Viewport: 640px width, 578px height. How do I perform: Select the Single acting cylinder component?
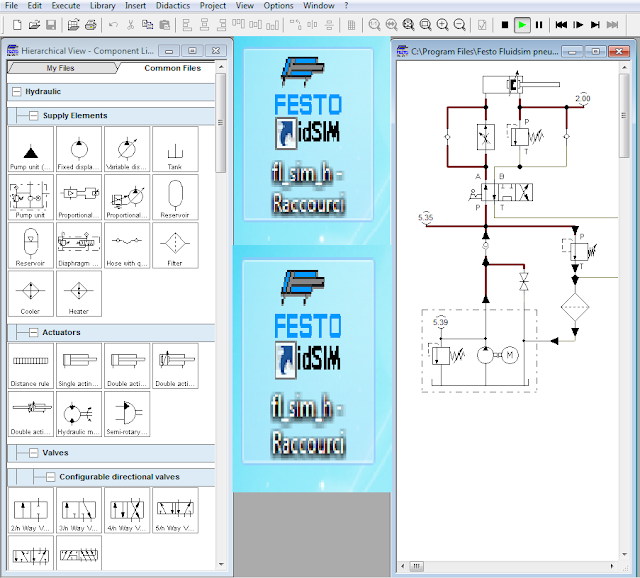tap(79, 366)
